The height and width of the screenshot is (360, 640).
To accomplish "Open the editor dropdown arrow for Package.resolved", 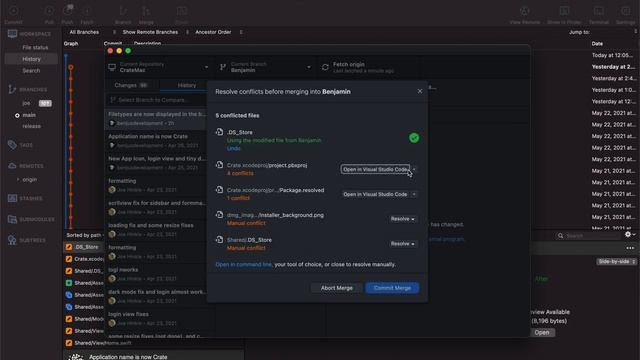I will [414, 194].
